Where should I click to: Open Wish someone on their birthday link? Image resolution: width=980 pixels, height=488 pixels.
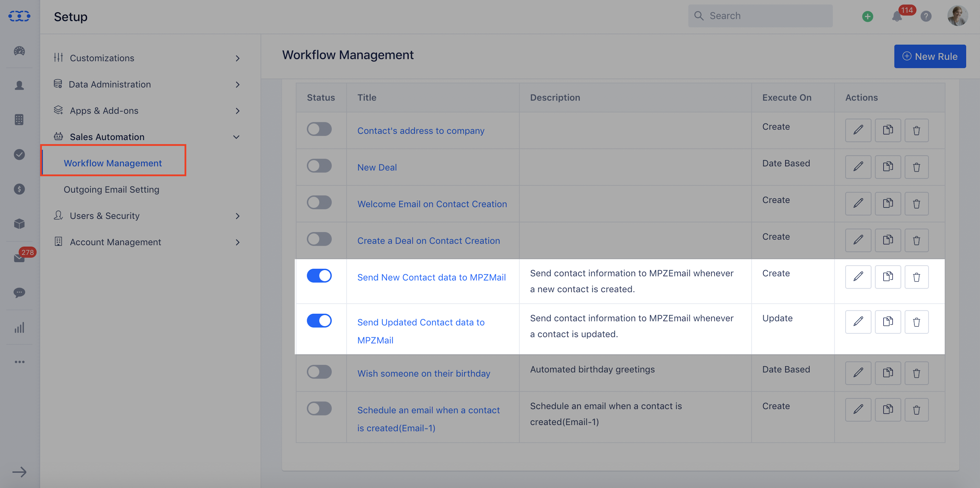coord(423,373)
